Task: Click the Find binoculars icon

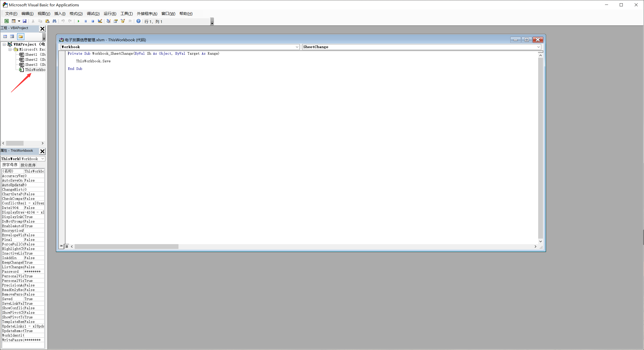Action: (54, 21)
